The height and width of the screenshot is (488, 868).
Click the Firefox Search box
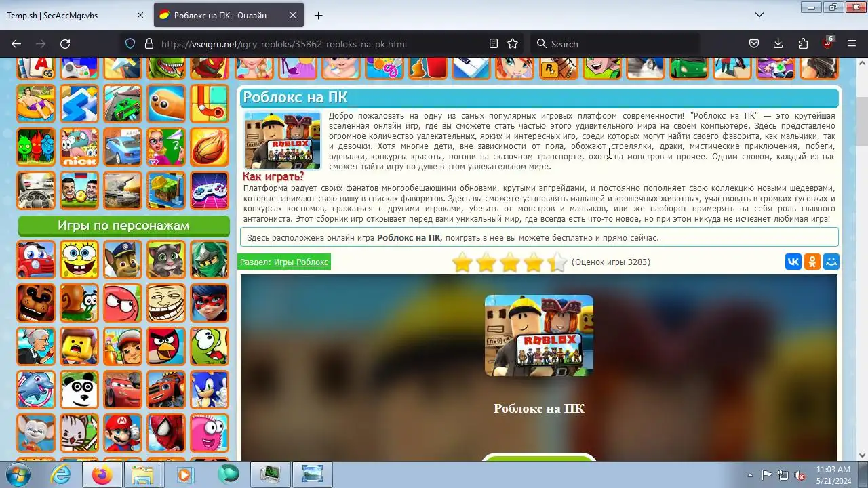click(616, 43)
